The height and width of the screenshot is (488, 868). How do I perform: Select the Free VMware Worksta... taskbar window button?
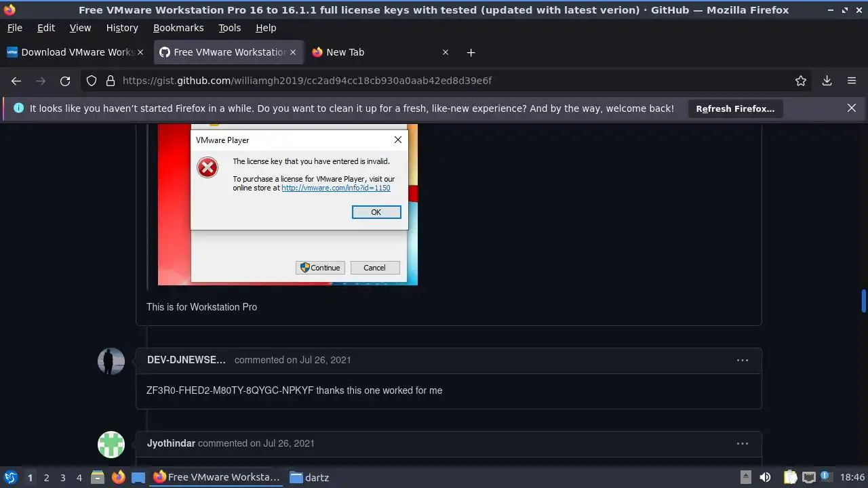(x=217, y=477)
